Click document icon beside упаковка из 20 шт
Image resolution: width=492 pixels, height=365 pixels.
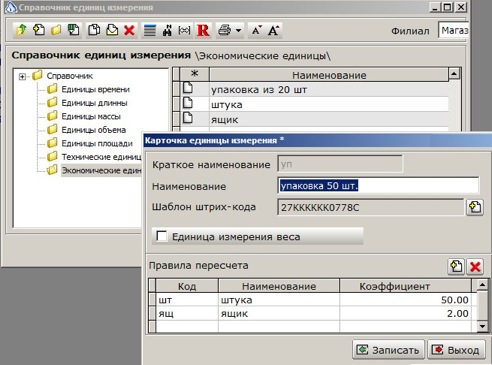point(188,88)
